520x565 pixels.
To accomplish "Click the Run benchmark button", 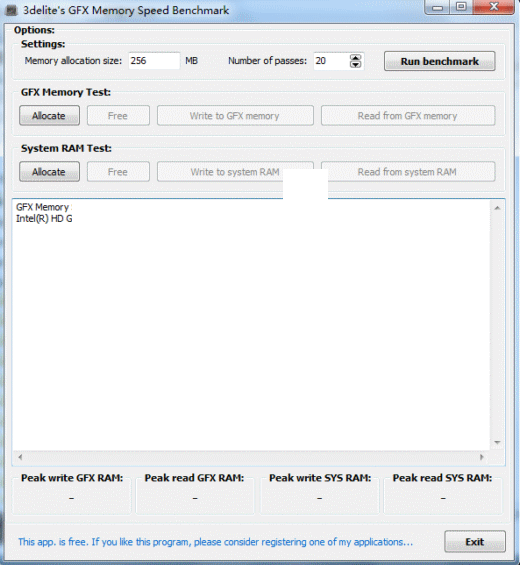I will coord(439,61).
